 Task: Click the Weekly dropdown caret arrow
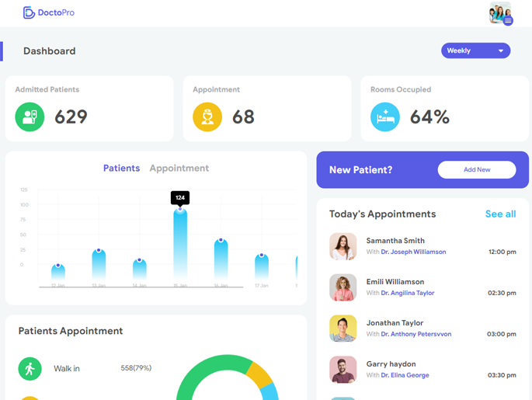pos(500,51)
